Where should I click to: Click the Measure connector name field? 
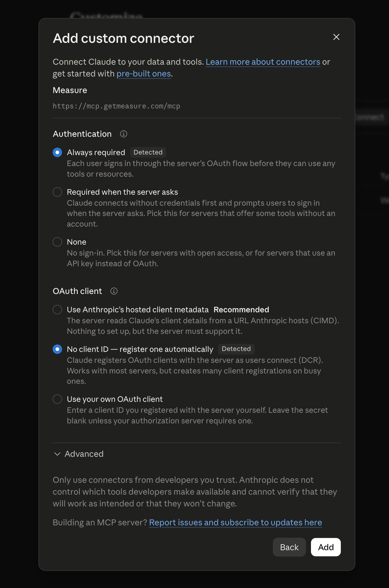point(197,90)
